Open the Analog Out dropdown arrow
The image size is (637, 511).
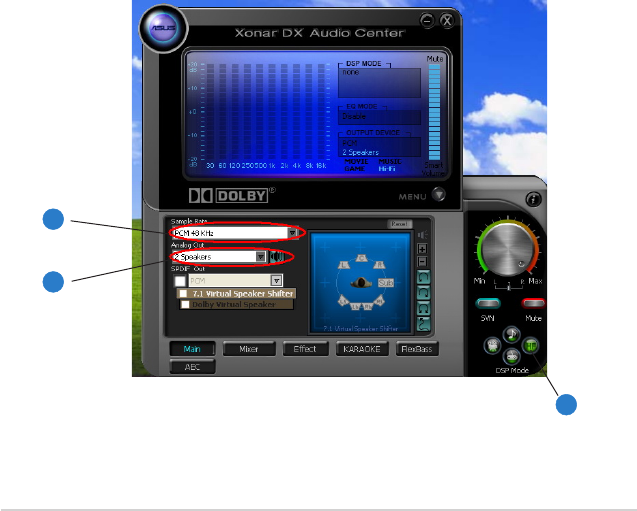pyautogui.click(x=260, y=257)
